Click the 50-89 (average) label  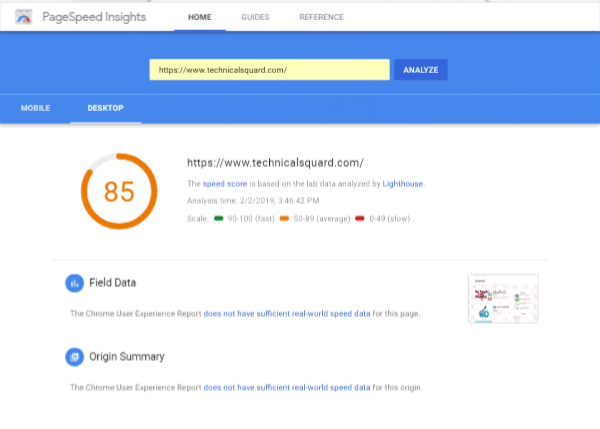pyautogui.click(x=322, y=219)
